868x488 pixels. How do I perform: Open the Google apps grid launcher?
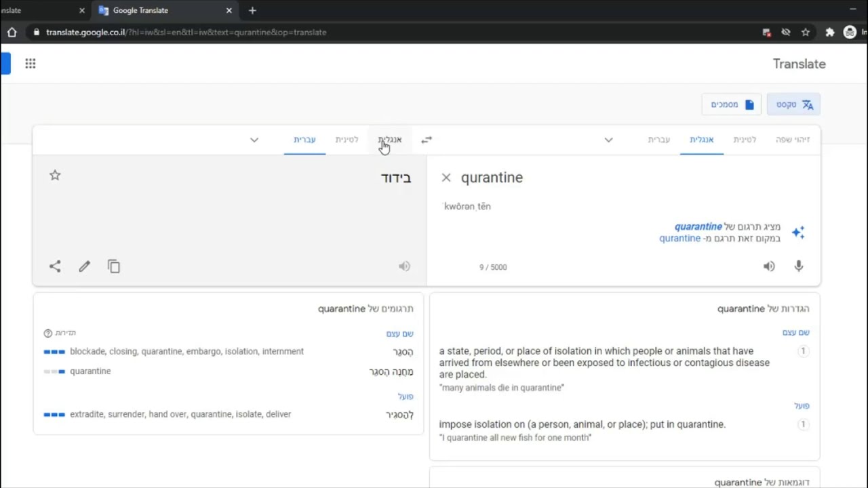coord(30,64)
